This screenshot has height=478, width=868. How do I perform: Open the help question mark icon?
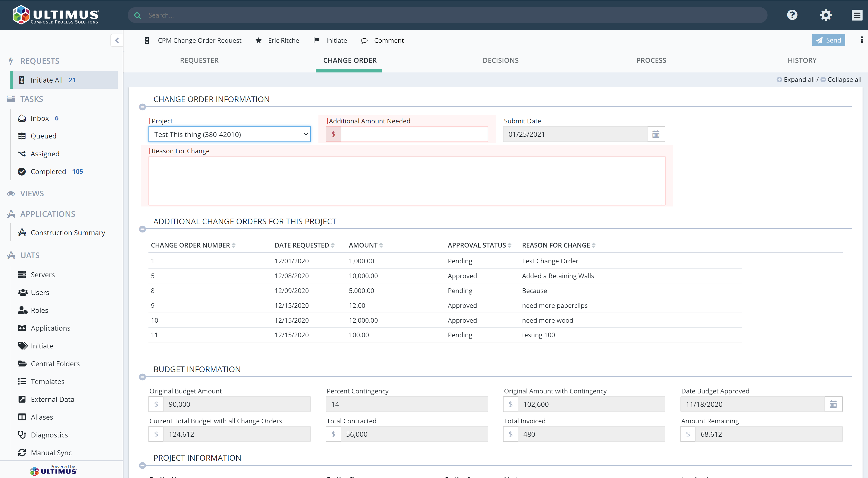pyautogui.click(x=792, y=15)
